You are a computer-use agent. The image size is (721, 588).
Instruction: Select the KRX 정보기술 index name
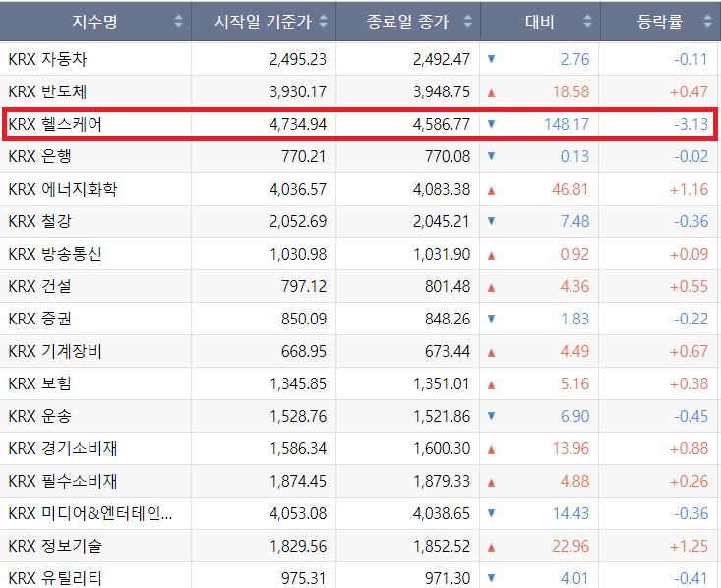point(55,546)
